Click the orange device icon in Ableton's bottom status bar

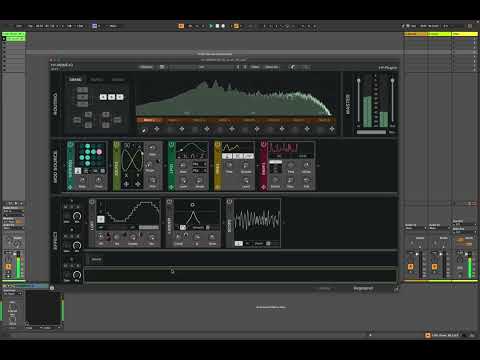(x=428, y=335)
